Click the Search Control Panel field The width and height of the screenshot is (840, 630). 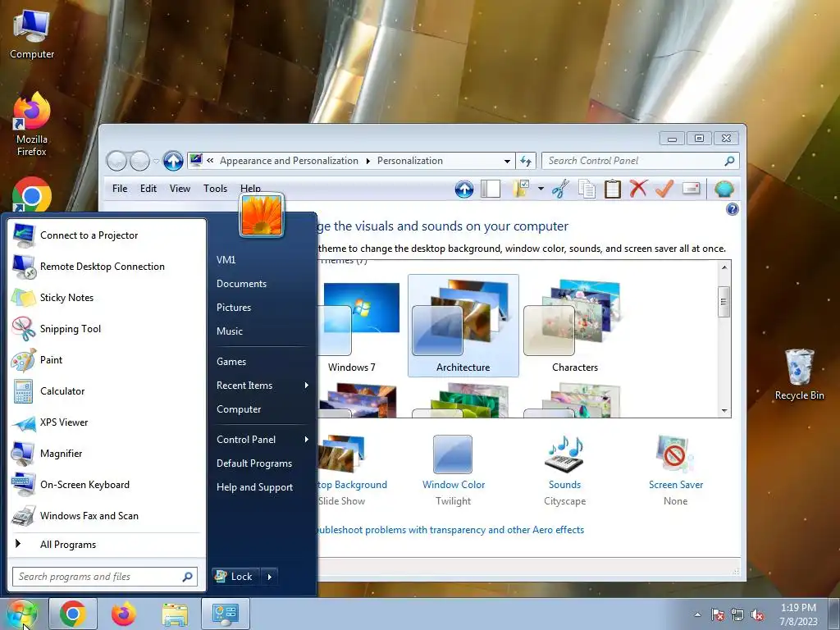(x=641, y=161)
